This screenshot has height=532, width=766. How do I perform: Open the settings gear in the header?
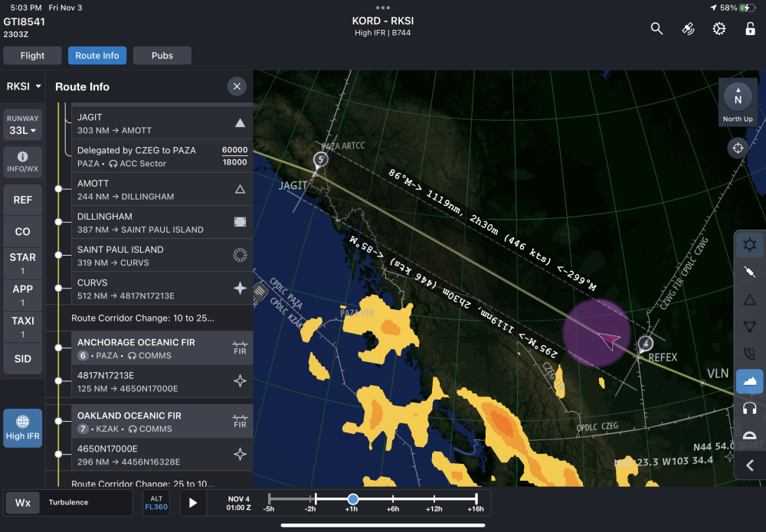coord(719,28)
